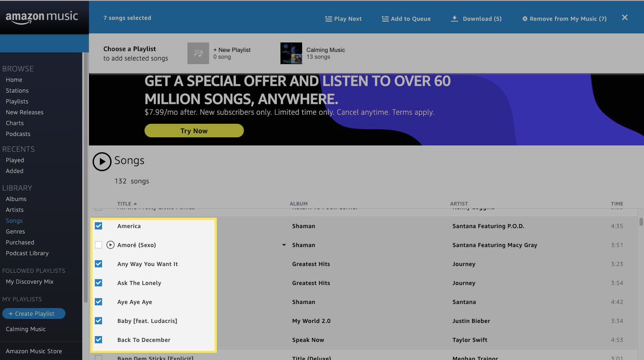Click the Terms apply link in banner

(413, 112)
